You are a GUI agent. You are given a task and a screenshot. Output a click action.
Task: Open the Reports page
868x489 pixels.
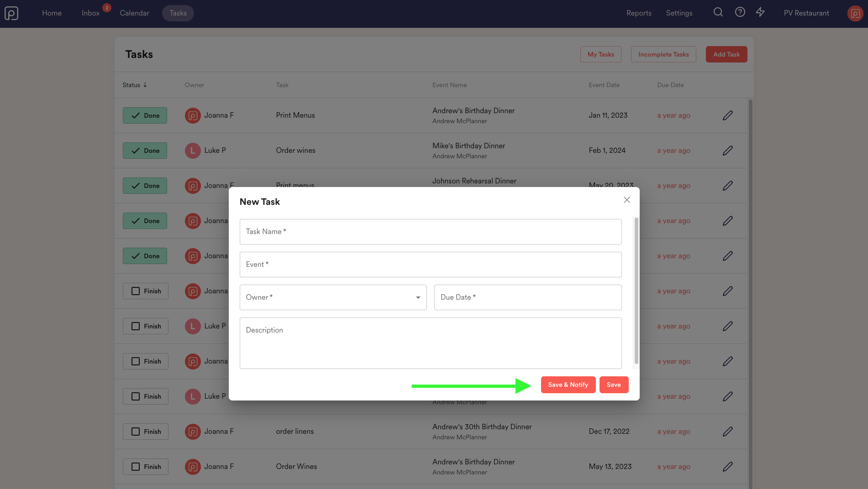pyautogui.click(x=639, y=13)
